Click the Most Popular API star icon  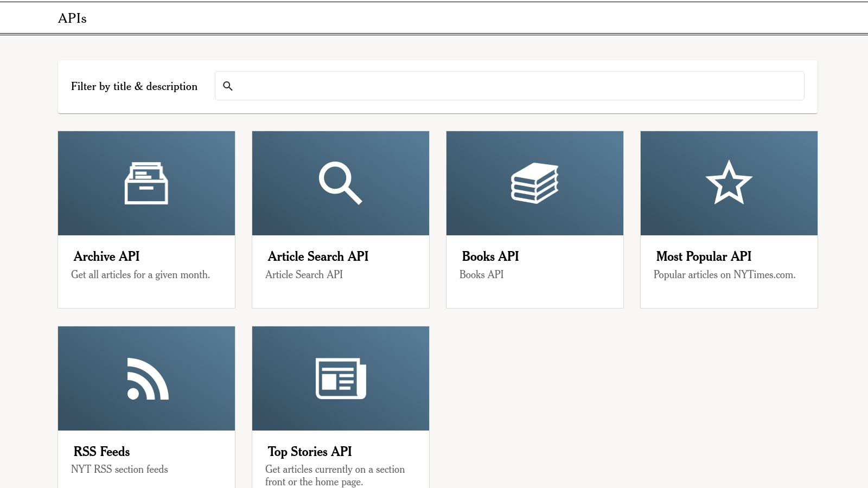[729, 182]
